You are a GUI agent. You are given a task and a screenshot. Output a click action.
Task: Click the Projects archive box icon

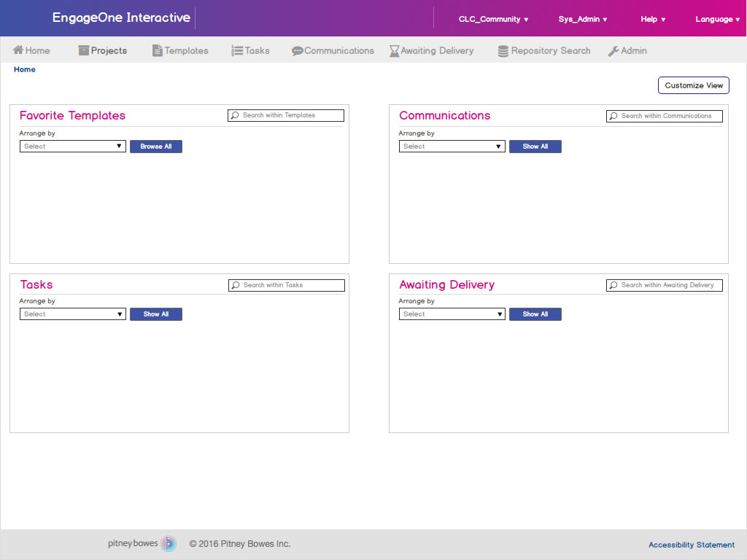pos(84,51)
